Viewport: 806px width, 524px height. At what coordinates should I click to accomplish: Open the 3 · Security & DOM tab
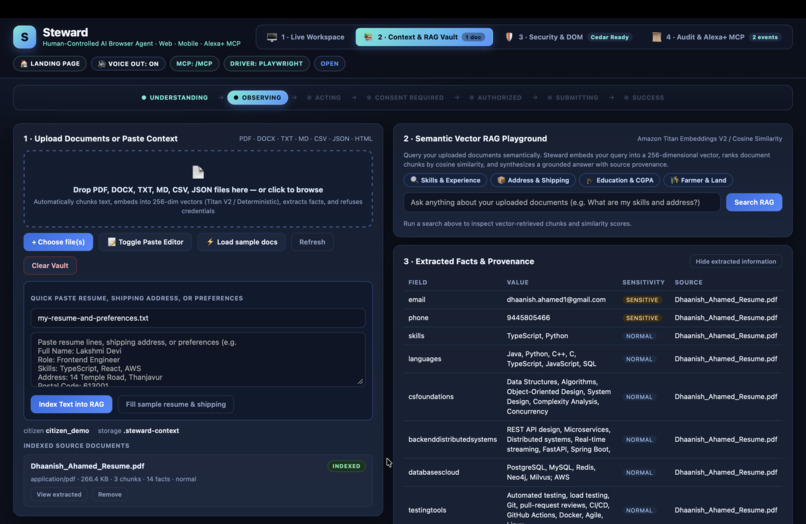click(x=567, y=37)
